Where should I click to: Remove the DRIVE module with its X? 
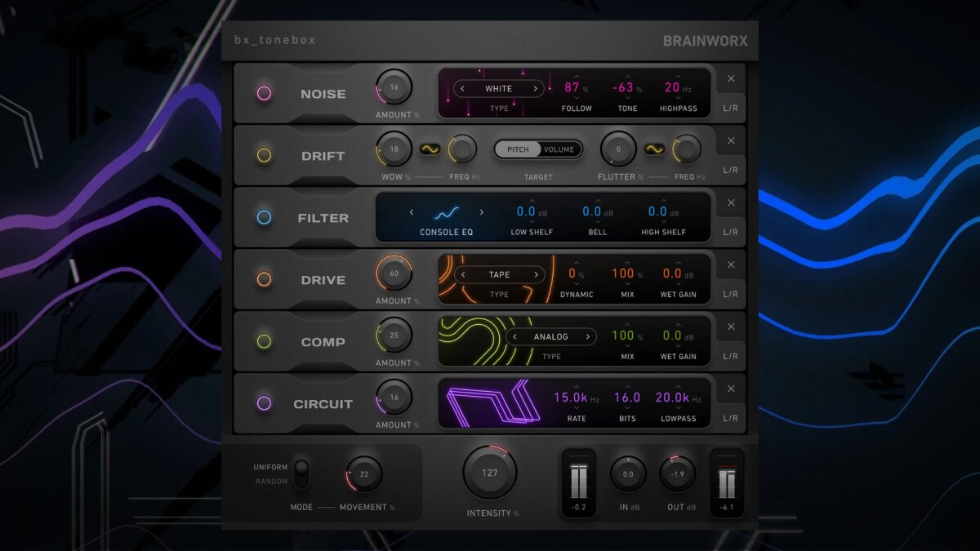coord(731,265)
